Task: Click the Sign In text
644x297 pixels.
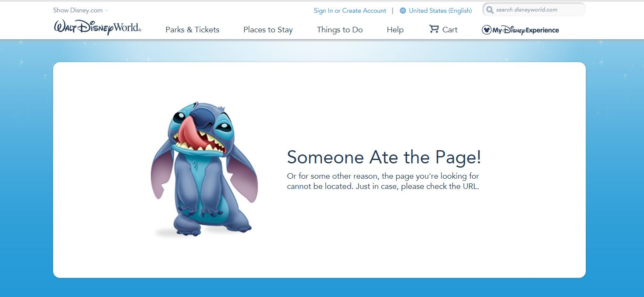Action: pyautogui.click(x=323, y=11)
